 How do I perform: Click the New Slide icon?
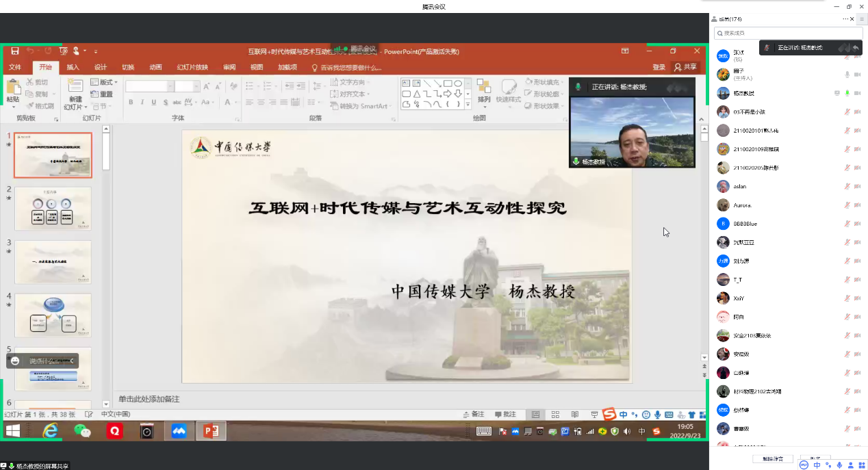[x=74, y=88]
